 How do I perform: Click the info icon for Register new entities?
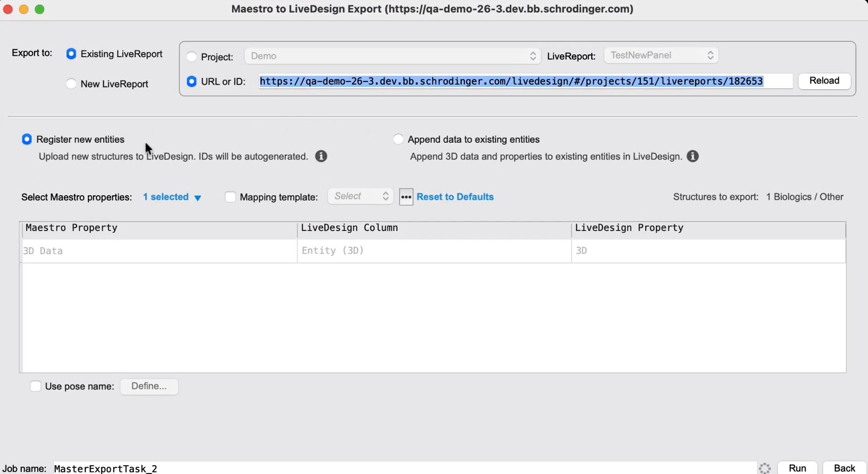tap(321, 156)
